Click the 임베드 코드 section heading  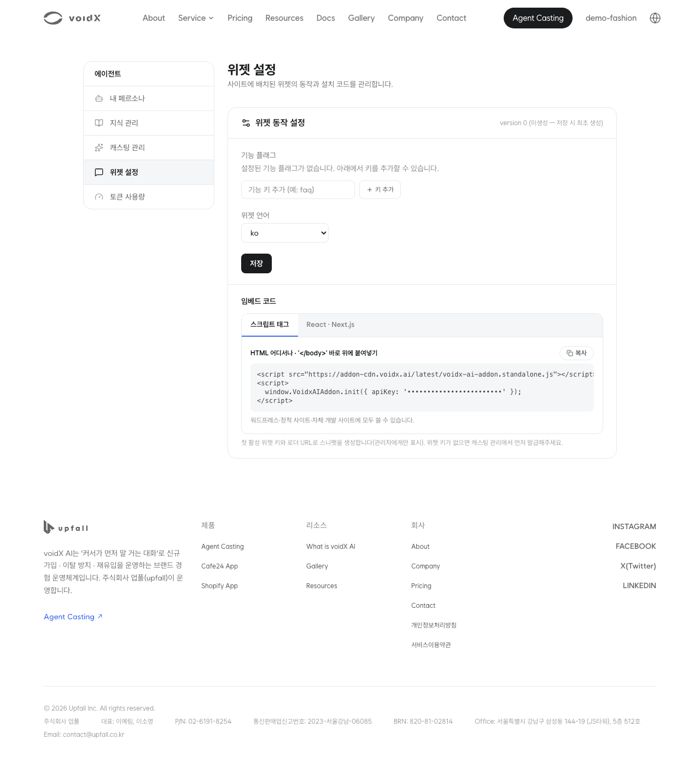pyautogui.click(x=259, y=301)
